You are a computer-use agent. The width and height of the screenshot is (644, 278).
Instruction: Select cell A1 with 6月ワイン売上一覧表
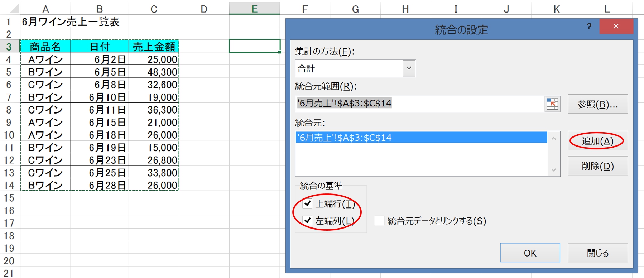(x=45, y=22)
